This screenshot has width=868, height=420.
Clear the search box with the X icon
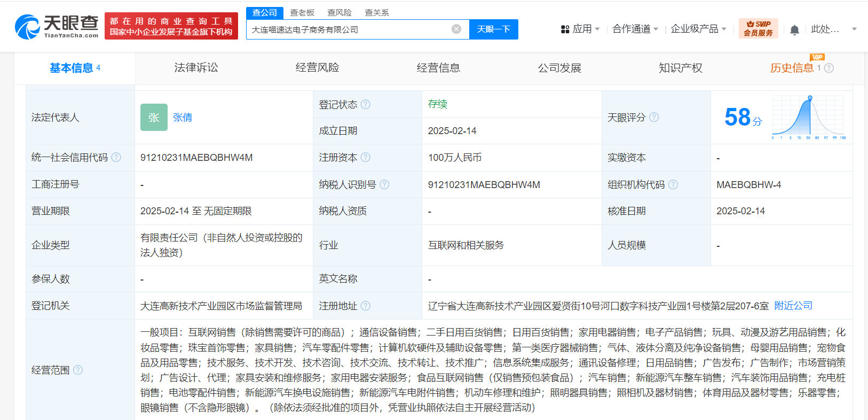tap(456, 29)
